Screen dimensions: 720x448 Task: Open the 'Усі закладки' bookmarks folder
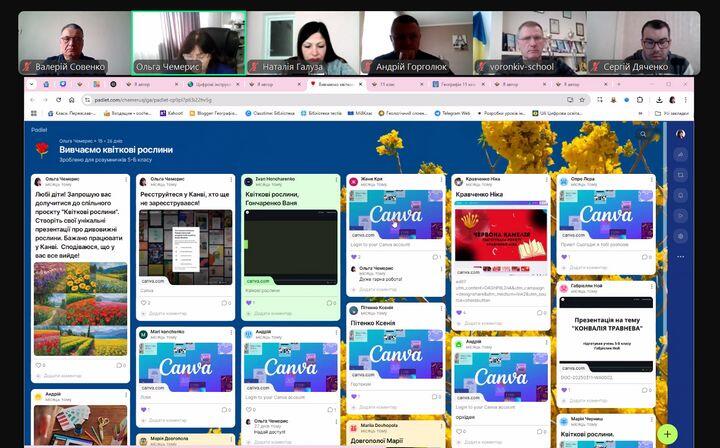672,113
